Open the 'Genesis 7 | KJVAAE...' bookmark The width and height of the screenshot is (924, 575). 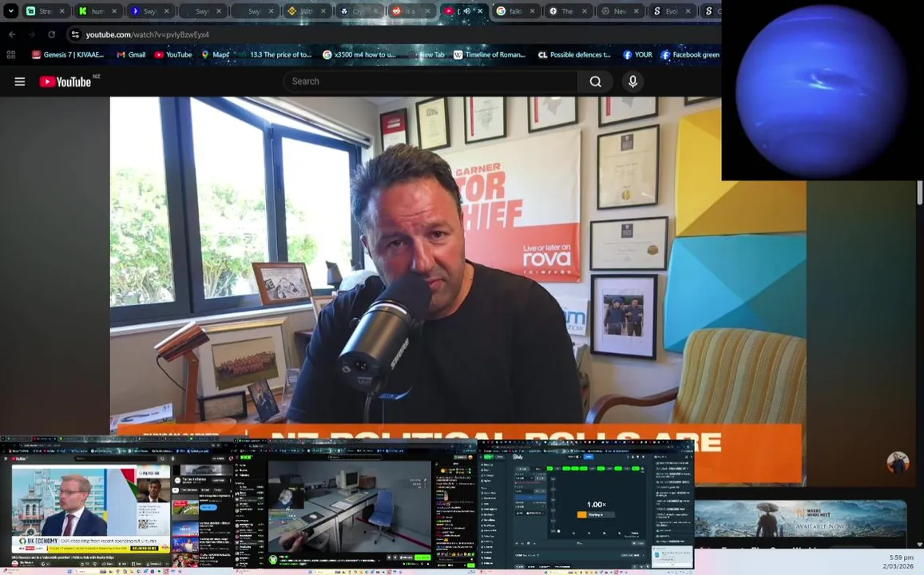coord(68,55)
